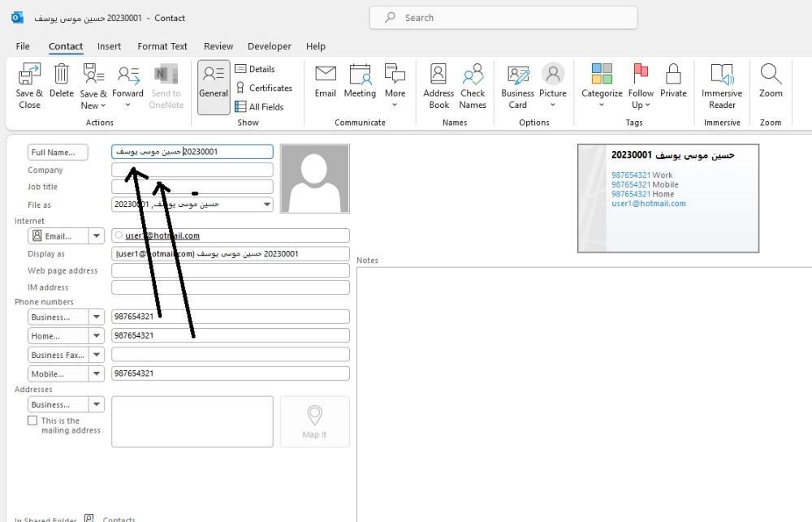Click the Mobile... phone button
The height and width of the screenshot is (522, 812).
tap(58, 374)
